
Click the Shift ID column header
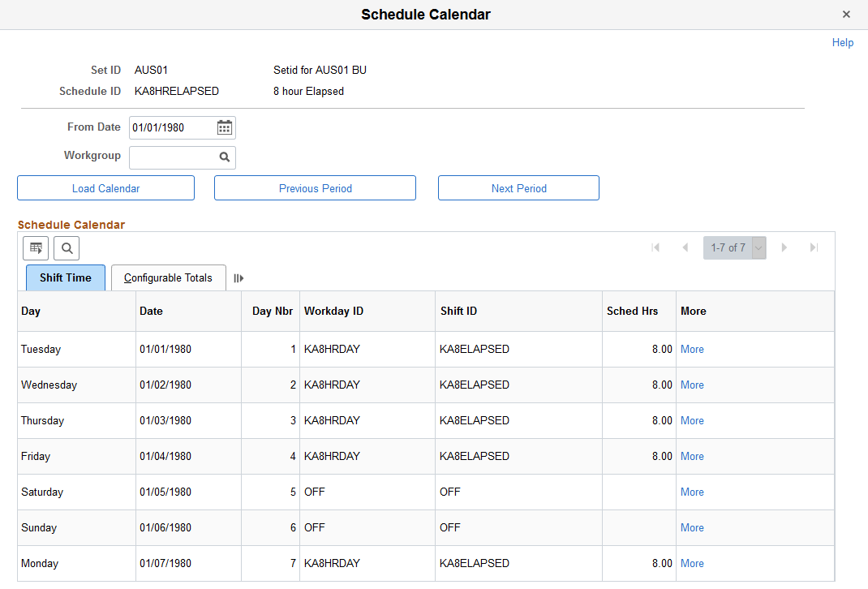(x=518, y=311)
